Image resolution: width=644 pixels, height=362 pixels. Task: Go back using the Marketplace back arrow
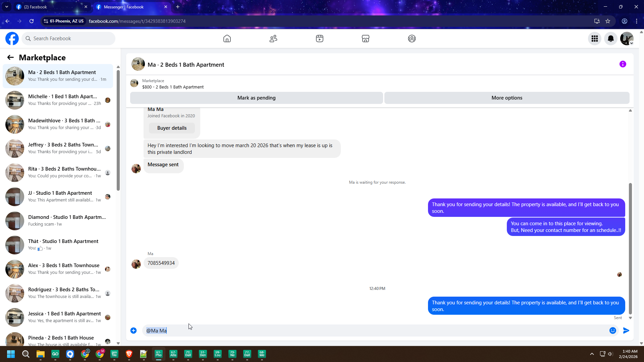pos(10,57)
